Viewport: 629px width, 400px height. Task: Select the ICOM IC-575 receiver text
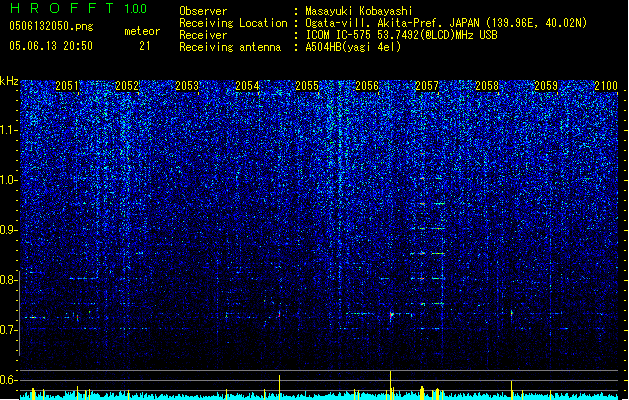pyautogui.click(x=401, y=35)
